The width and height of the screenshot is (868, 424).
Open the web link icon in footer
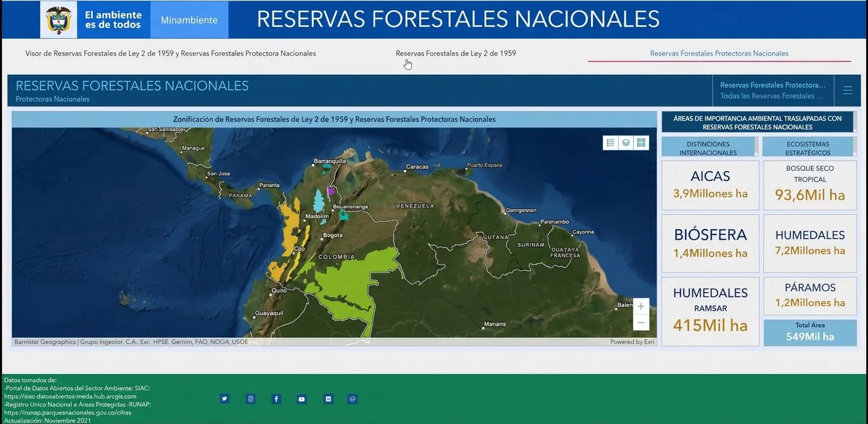[x=353, y=399]
